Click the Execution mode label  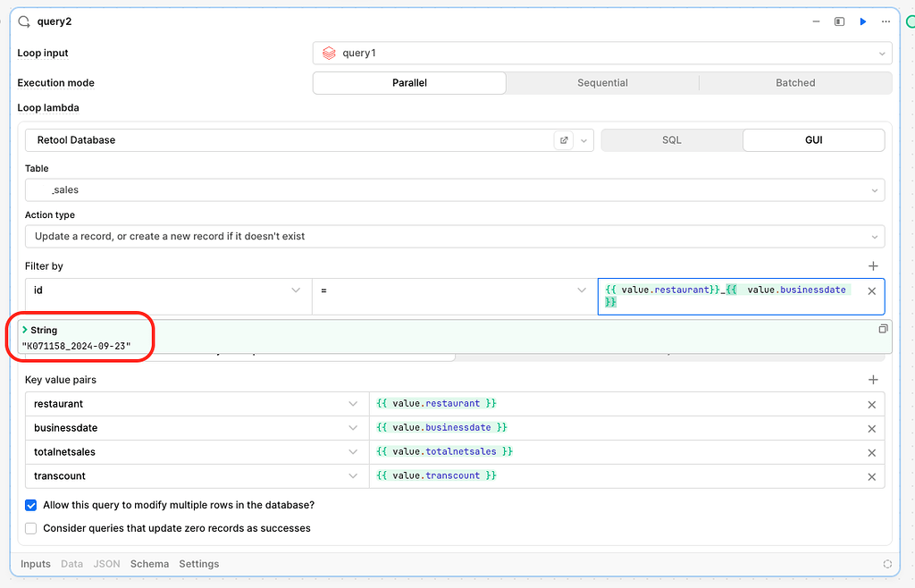tap(56, 83)
